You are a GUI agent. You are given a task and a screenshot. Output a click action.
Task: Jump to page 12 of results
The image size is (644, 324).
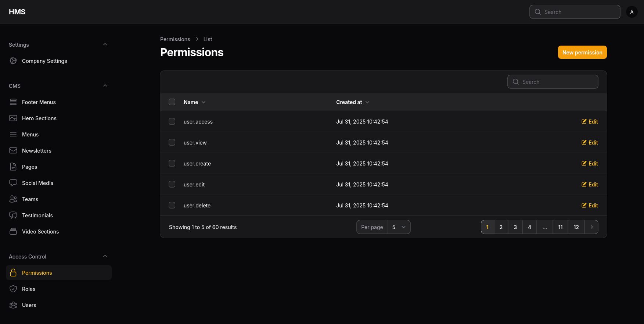(576, 227)
